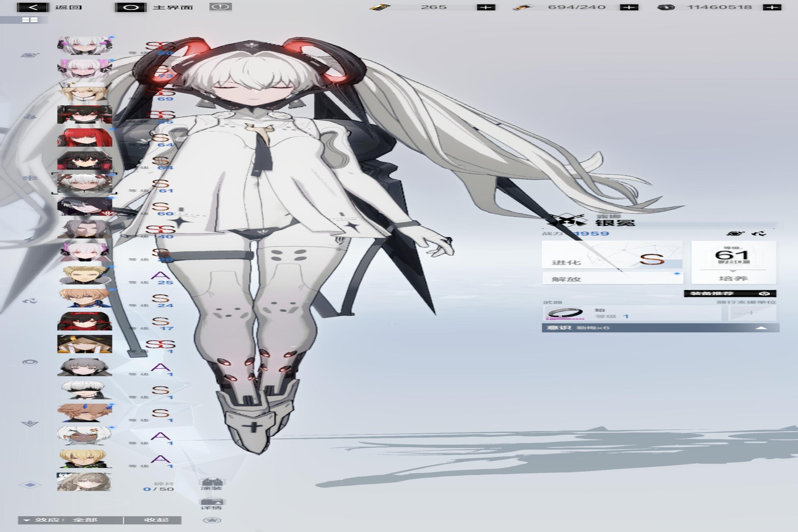Open the 进化 evolution panel
This screenshot has height=532, width=798.
pos(612,254)
